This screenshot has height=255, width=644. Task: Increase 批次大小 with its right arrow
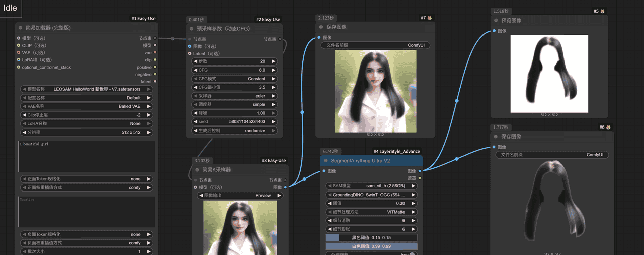pos(149,251)
